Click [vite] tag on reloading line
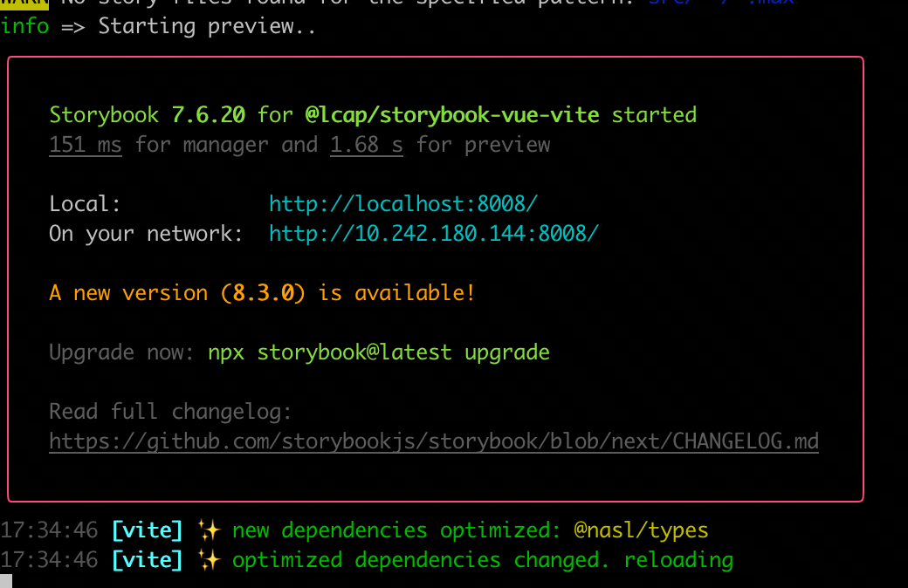 (x=147, y=559)
